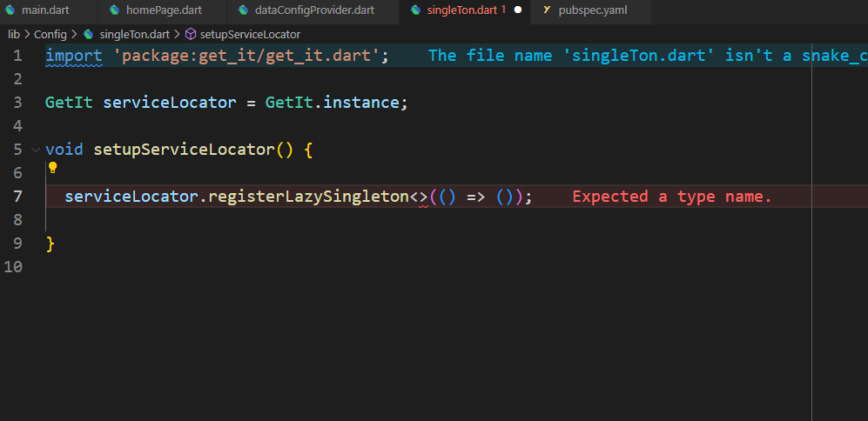Click line number 10 in gutter

pos(13,267)
